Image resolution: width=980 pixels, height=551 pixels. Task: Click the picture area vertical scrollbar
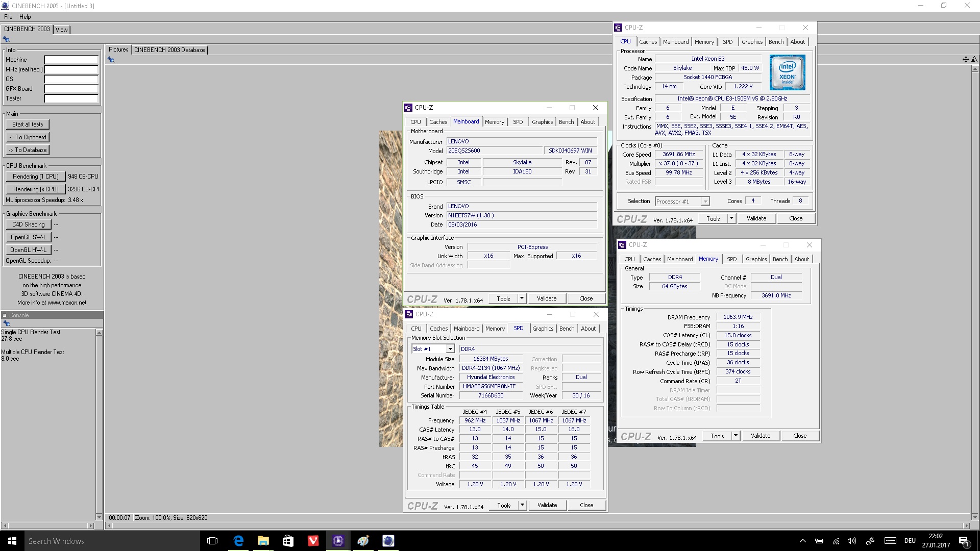tap(974, 292)
